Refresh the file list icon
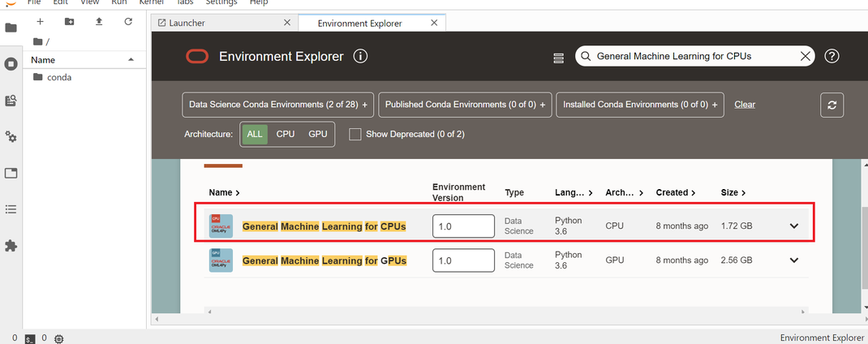 pyautogui.click(x=128, y=22)
